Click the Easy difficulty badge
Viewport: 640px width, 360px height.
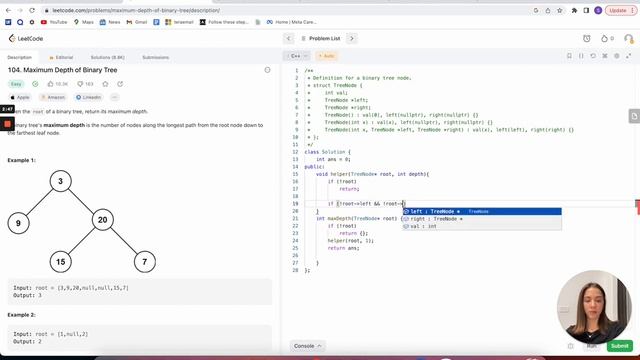pyautogui.click(x=16, y=84)
